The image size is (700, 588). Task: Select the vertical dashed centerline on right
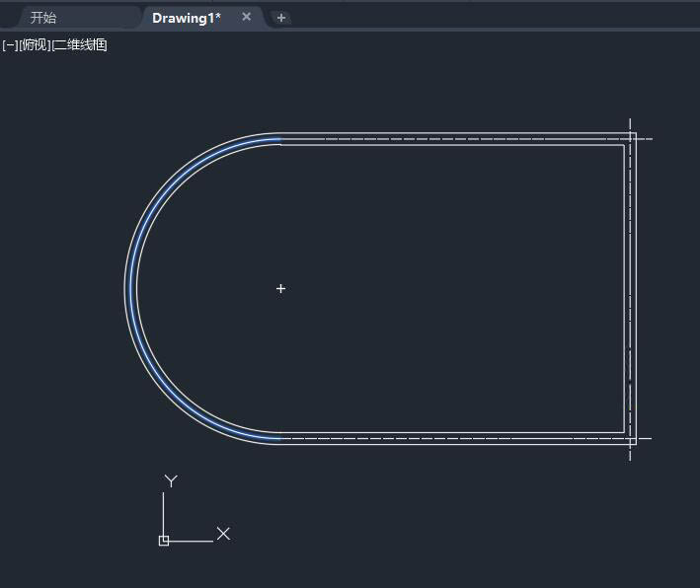630,289
